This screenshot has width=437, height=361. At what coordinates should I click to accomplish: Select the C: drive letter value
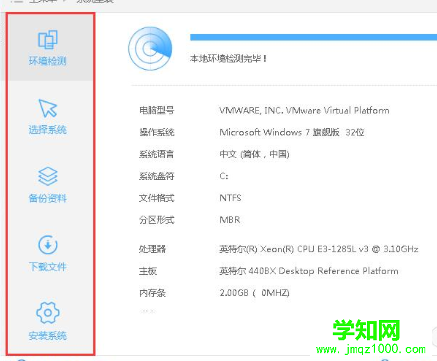pos(224,176)
